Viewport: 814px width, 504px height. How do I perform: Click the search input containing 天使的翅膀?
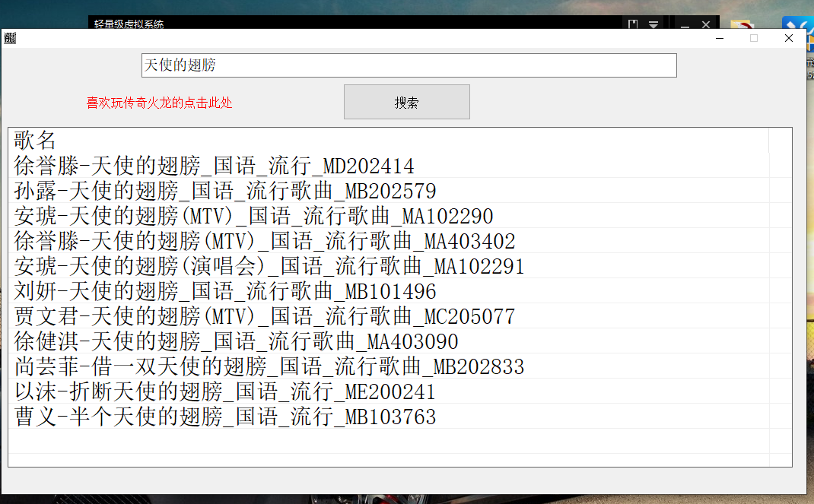[x=409, y=65]
